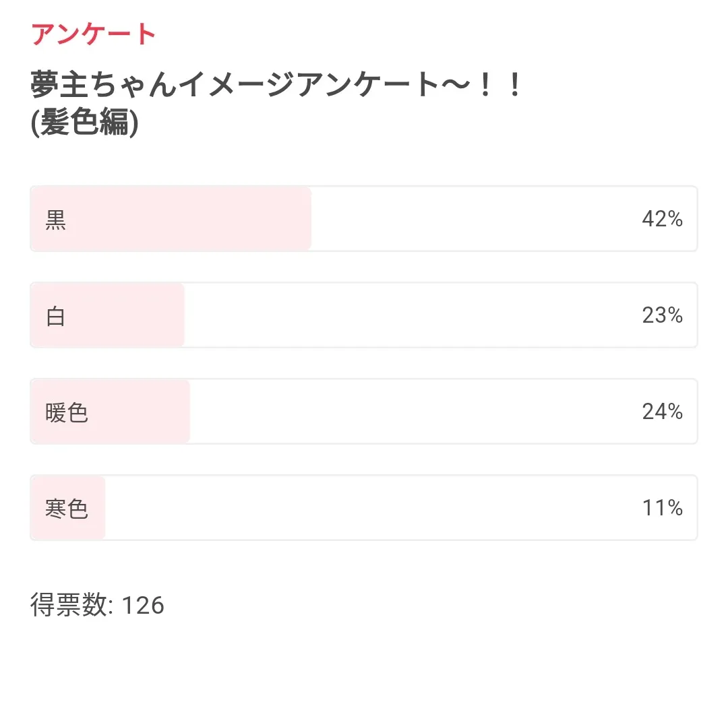
Task: Click the 23% result value
Action: pyautogui.click(x=662, y=315)
